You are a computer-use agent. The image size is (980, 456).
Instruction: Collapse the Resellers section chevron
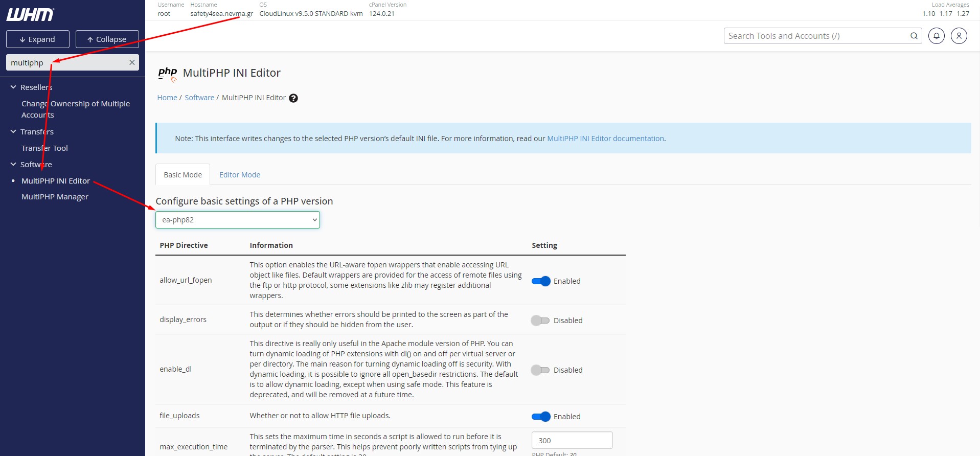pos(13,87)
